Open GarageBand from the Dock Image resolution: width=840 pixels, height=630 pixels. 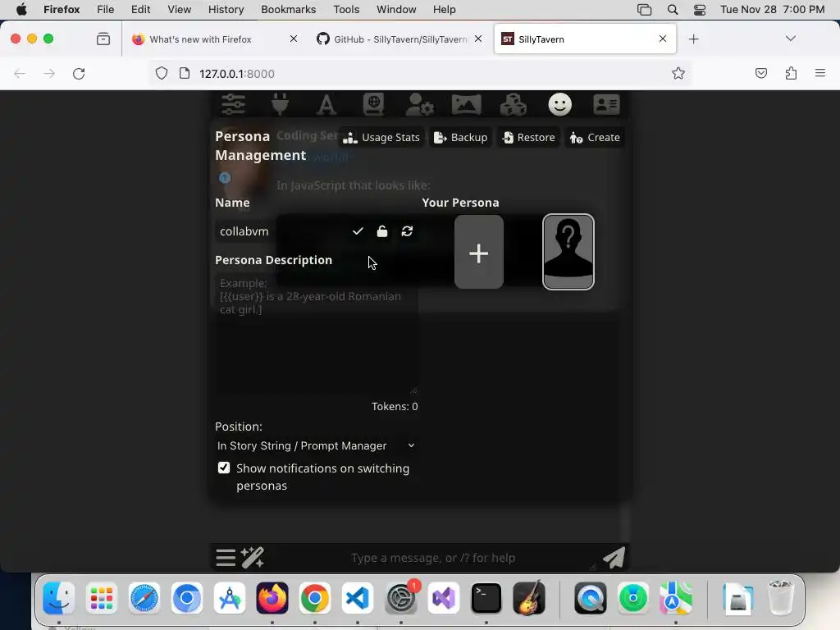(x=529, y=598)
